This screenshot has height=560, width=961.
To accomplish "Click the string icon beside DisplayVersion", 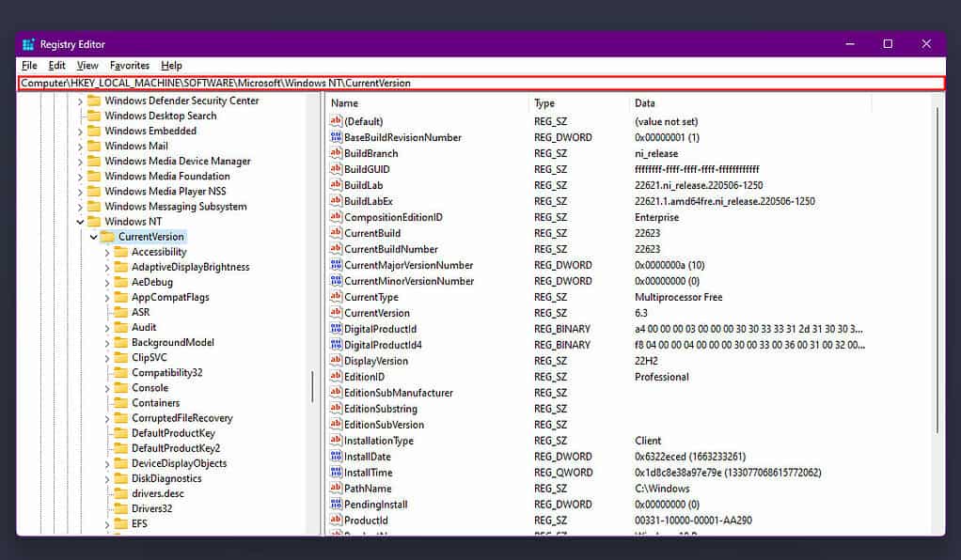I will [x=336, y=360].
